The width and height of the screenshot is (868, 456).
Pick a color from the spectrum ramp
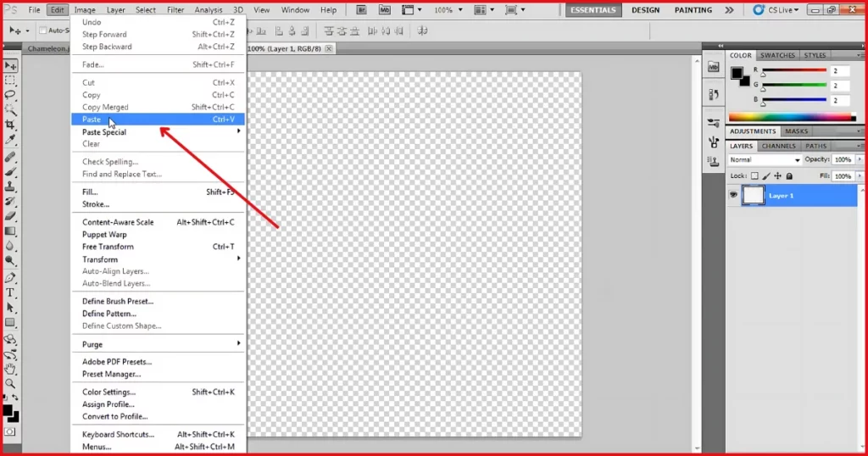tap(793, 117)
